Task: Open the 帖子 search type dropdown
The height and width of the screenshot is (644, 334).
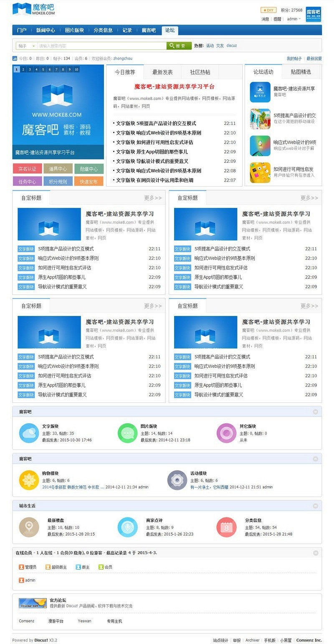Action: (x=27, y=46)
